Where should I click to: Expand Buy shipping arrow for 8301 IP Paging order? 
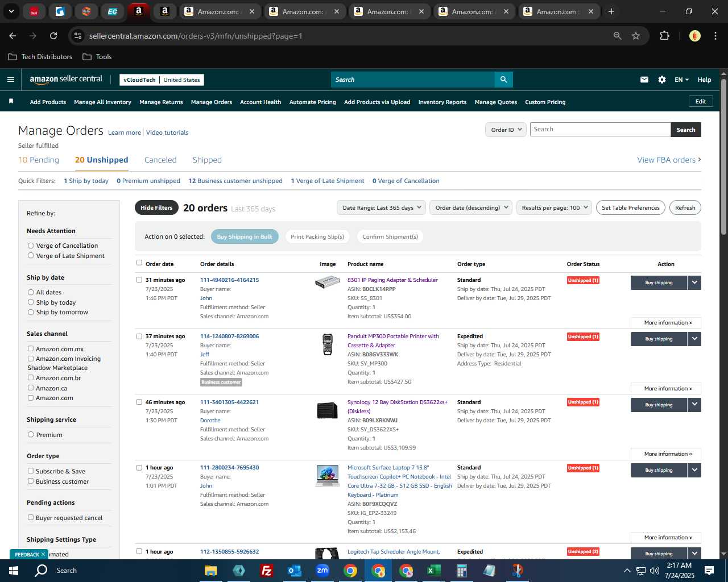(694, 282)
